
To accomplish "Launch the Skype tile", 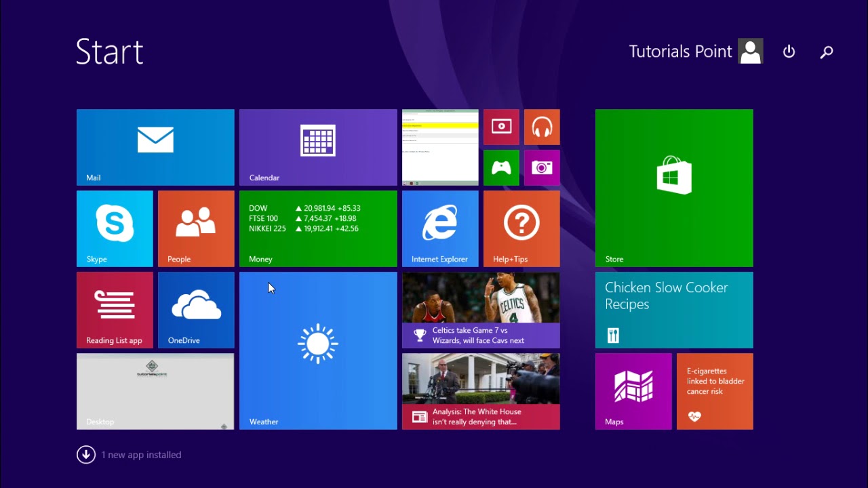I will click(x=115, y=228).
